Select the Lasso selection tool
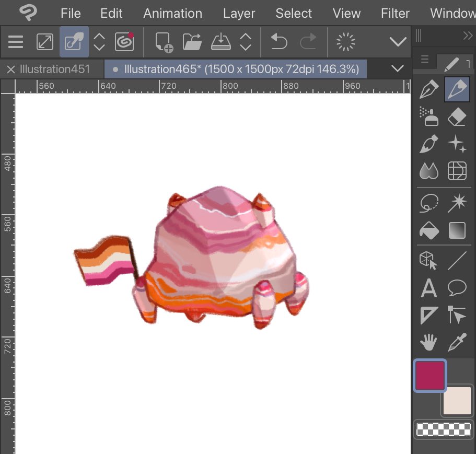Screen dimensions: 476x454 point(428,203)
